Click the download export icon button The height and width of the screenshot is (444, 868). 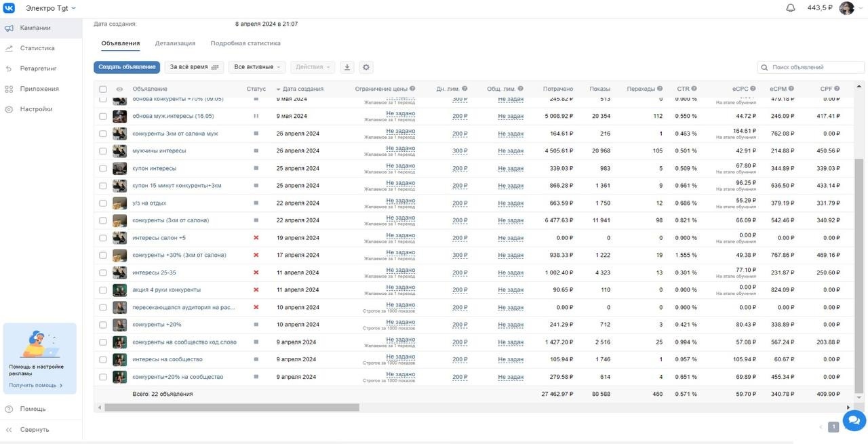(347, 67)
